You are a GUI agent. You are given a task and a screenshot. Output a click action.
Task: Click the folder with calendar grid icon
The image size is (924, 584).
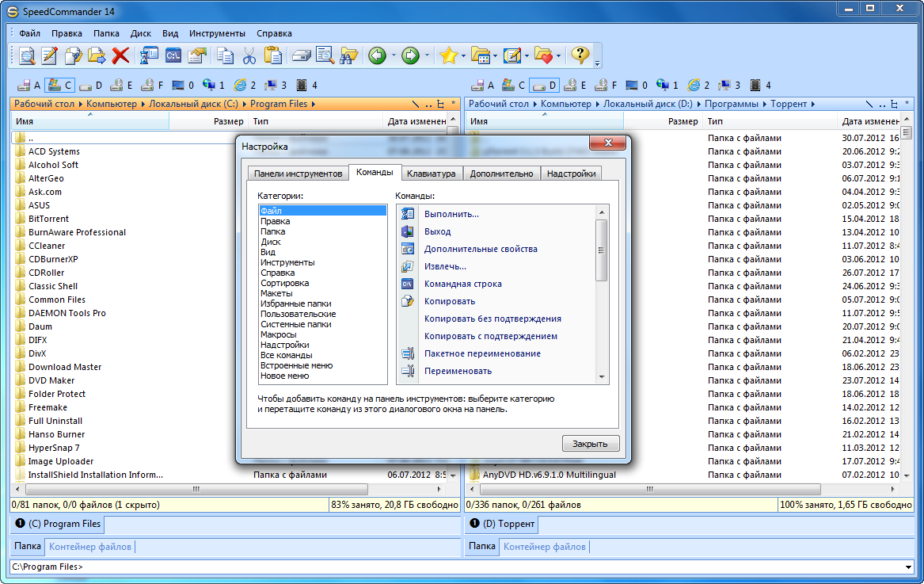481,55
